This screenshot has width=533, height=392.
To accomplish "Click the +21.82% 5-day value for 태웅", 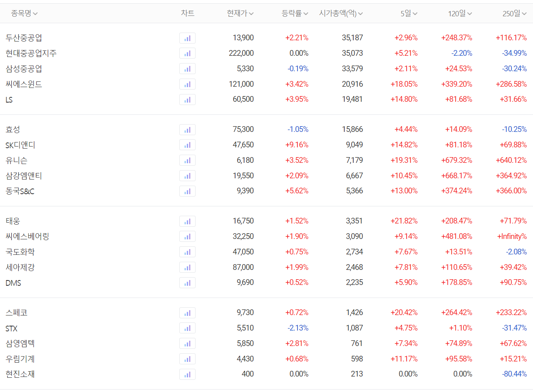I will (x=404, y=221).
